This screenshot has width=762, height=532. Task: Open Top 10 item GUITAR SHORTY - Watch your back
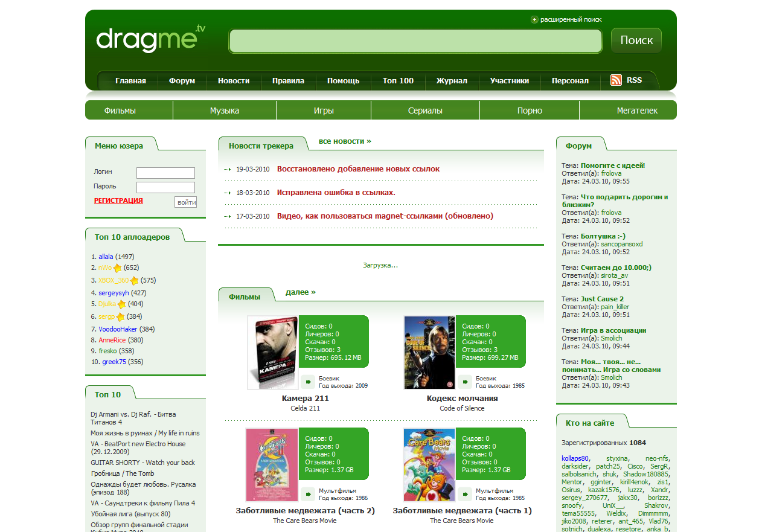coord(143,463)
